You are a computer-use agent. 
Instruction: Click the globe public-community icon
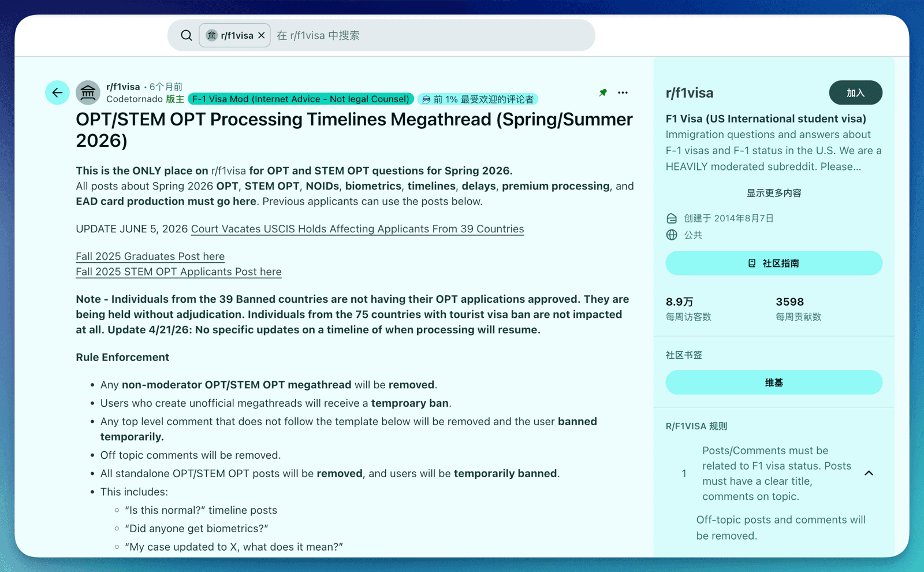672,235
